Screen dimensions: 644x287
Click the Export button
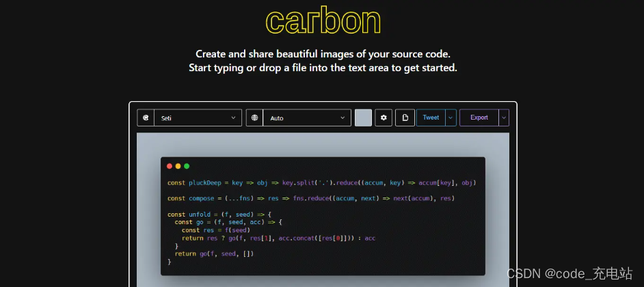point(479,118)
